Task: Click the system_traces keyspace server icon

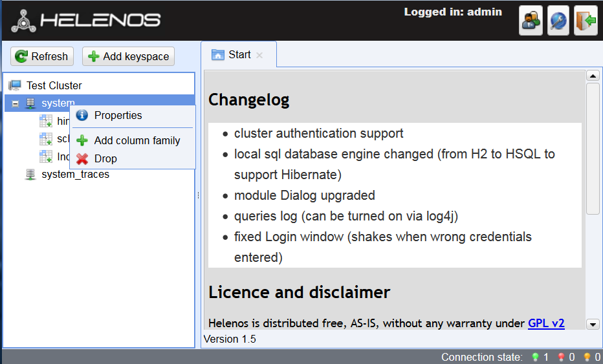Action: coord(30,175)
